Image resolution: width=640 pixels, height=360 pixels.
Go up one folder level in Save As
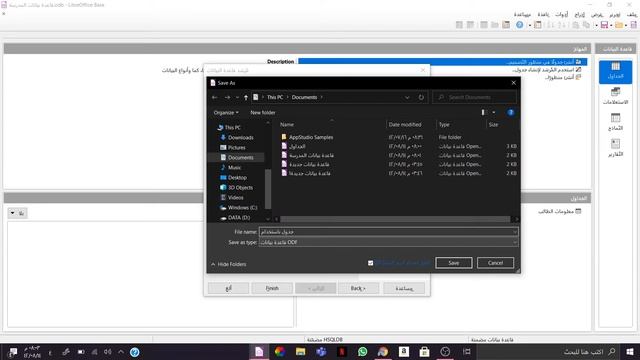point(246,98)
